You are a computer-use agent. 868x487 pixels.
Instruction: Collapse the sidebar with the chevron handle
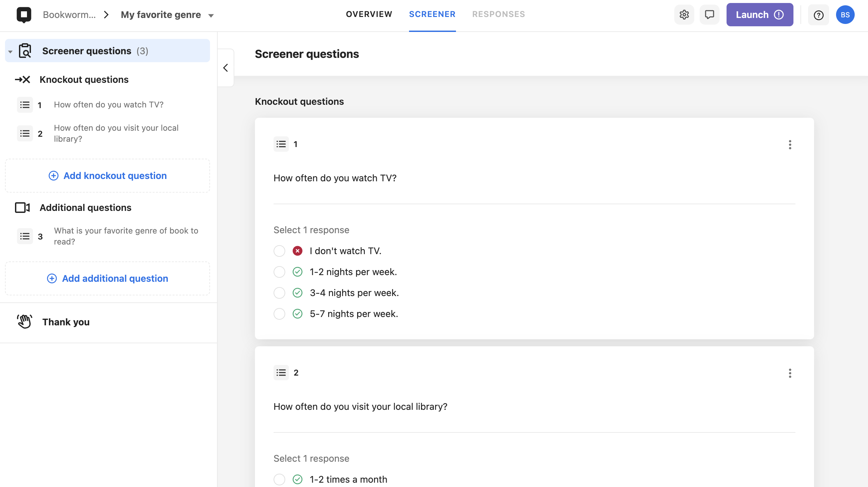click(226, 68)
